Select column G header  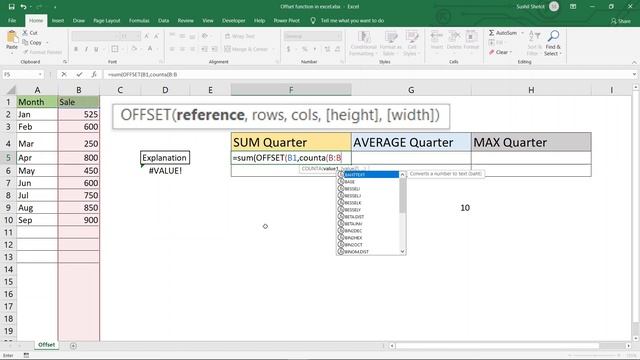point(411,90)
